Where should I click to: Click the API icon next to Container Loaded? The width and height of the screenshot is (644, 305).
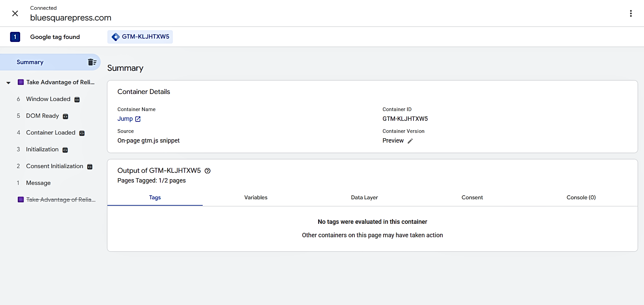pyautogui.click(x=82, y=133)
